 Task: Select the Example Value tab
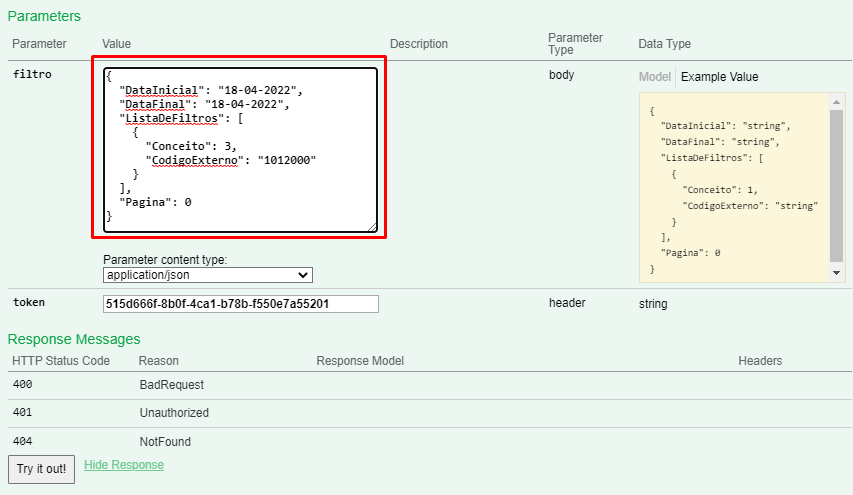point(719,77)
